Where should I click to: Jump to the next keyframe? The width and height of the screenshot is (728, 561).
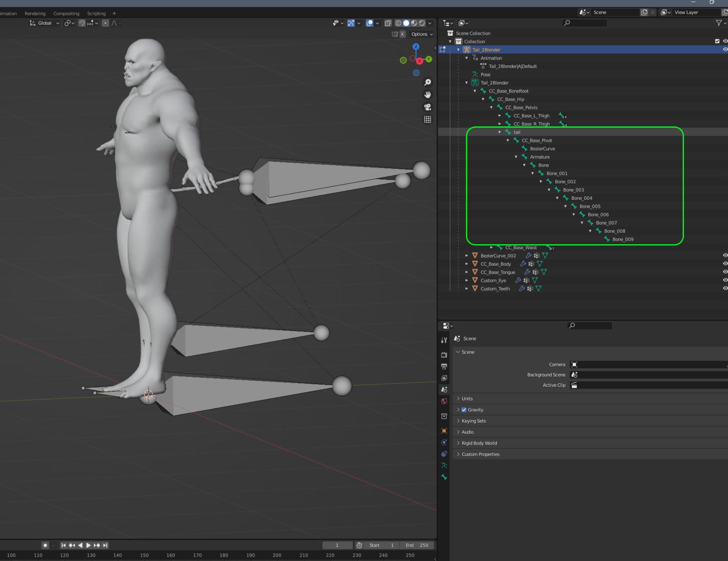(97, 545)
